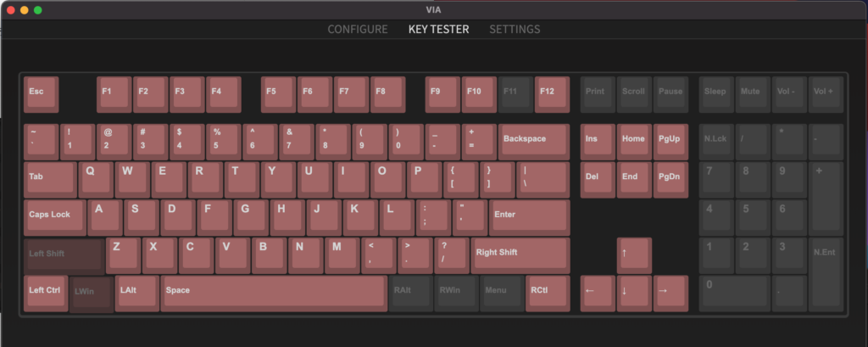Click the left arrow key
The height and width of the screenshot is (347, 868).
click(x=598, y=294)
